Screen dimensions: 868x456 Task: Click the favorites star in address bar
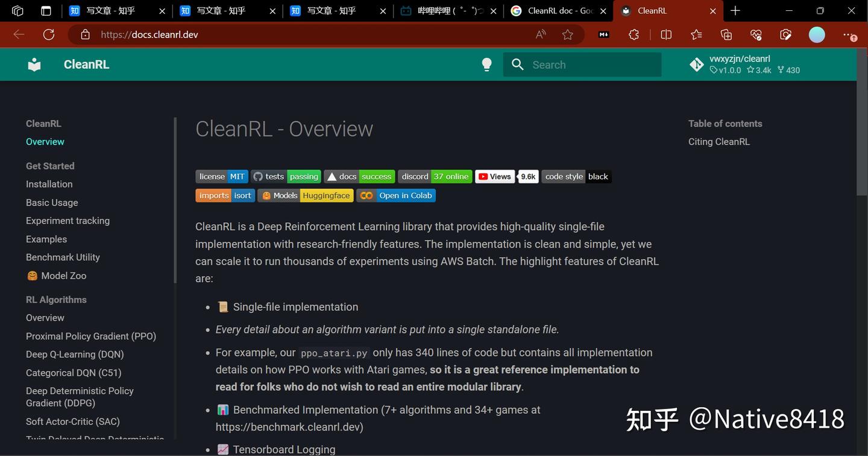pos(567,34)
